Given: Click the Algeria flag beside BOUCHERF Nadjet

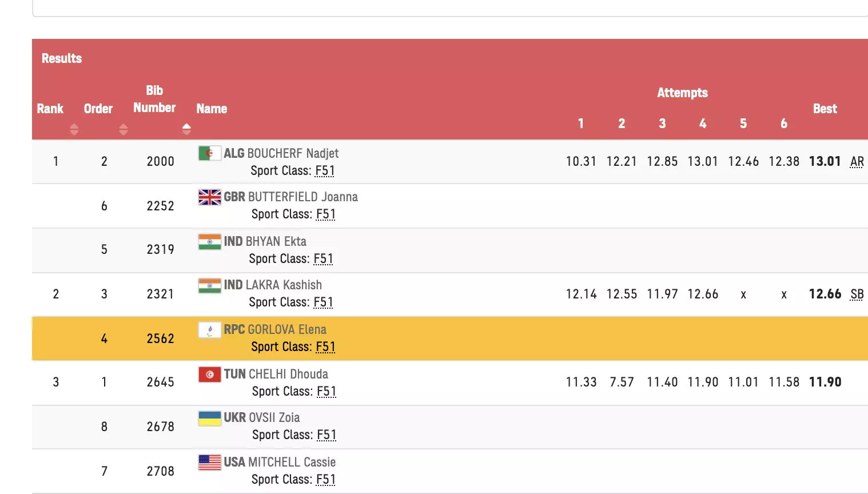Looking at the screenshot, I should (x=209, y=153).
